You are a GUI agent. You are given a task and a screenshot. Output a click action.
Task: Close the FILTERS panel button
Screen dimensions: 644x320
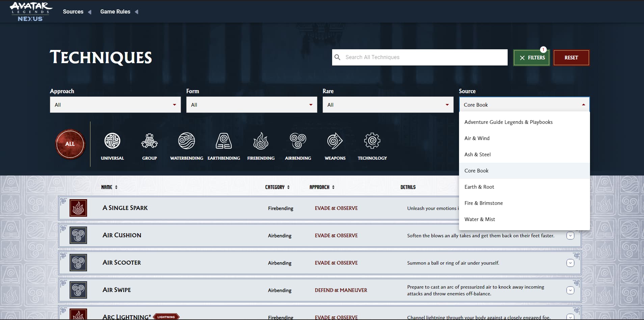click(x=532, y=58)
